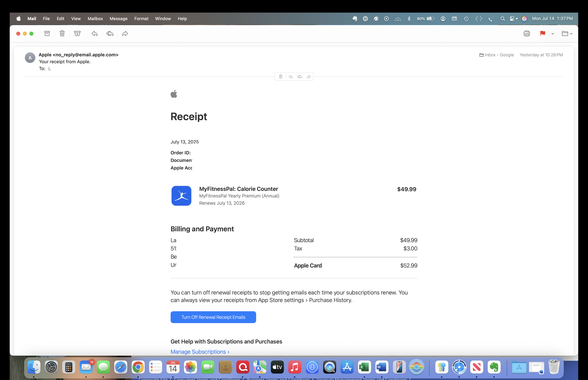Move message to Junk with toolbar icon
This screenshot has height=380, width=588.
click(x=77, y=34)
